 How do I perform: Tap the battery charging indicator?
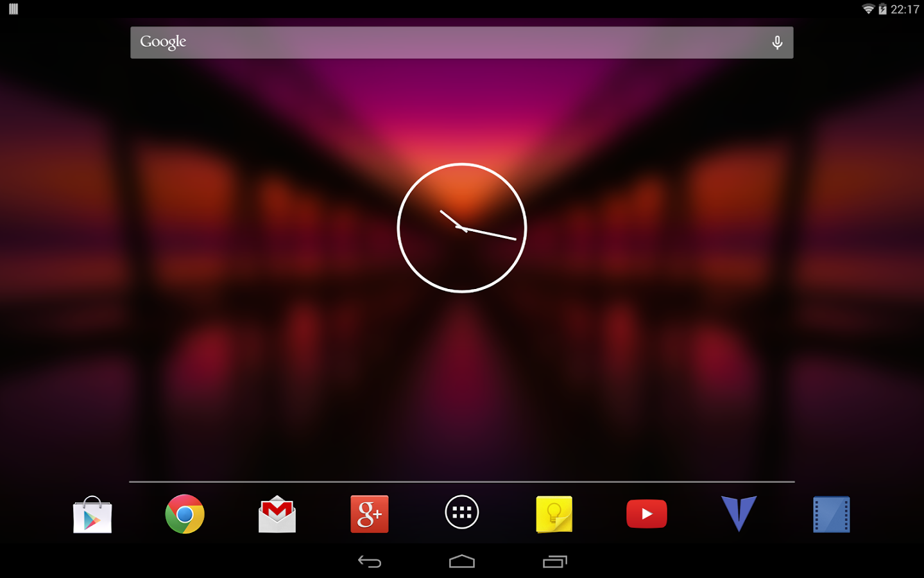point(883,9)
